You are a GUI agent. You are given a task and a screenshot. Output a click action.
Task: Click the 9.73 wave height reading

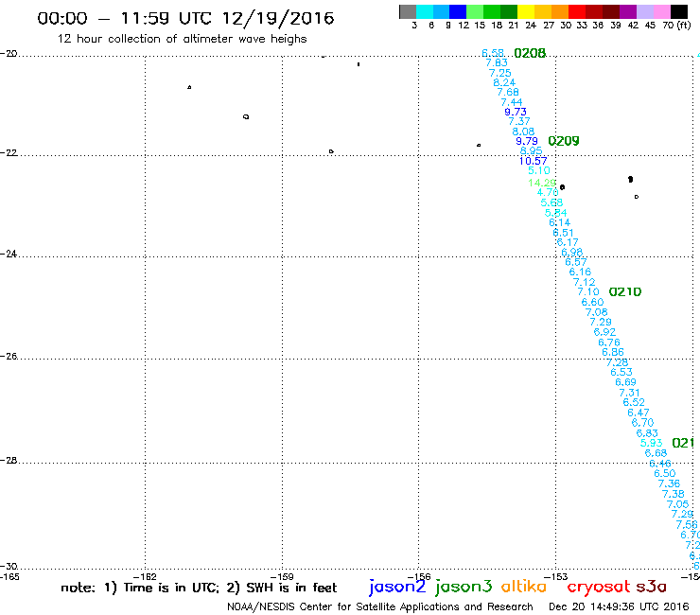pos(516,112)
